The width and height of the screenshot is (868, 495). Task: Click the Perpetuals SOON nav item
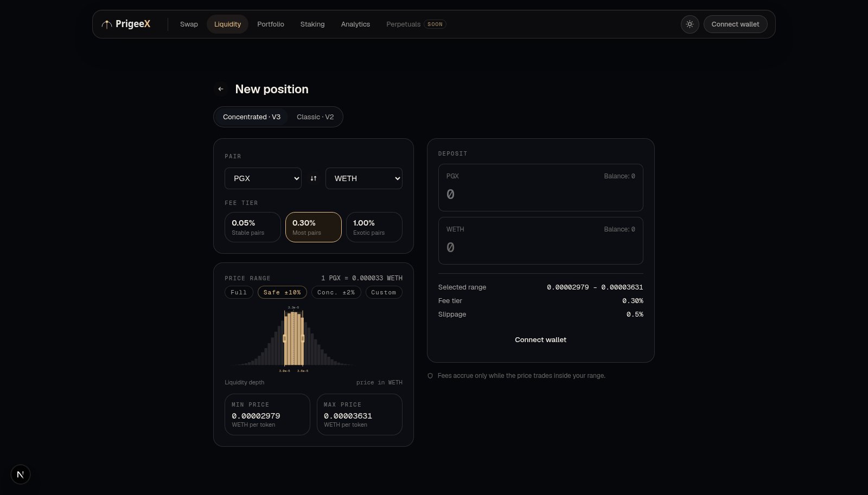point(416,24)
